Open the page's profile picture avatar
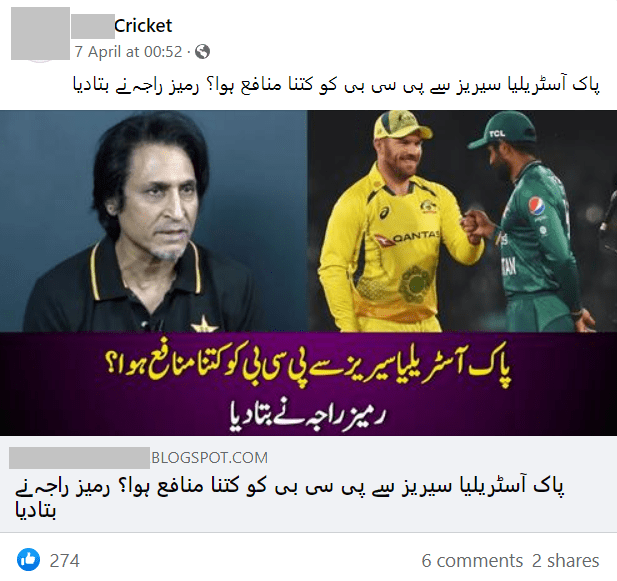This screenshot has height=581, width=617. click(x=41, y=33)
